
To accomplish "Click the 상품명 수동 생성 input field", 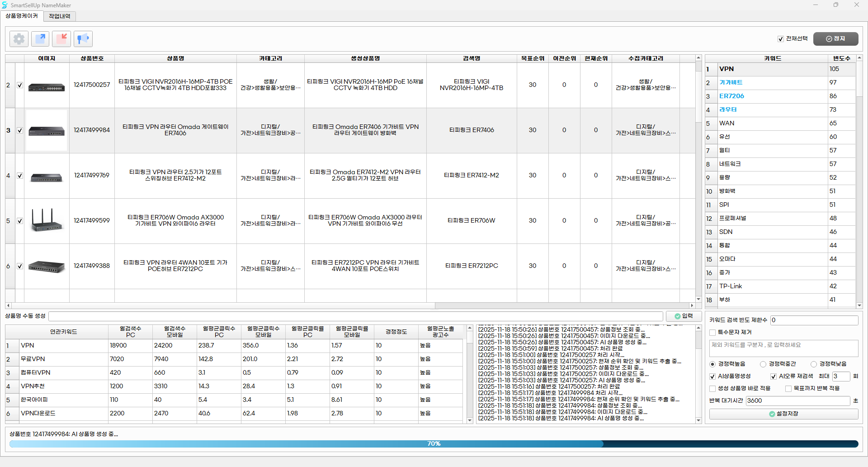I will [355, 316].
